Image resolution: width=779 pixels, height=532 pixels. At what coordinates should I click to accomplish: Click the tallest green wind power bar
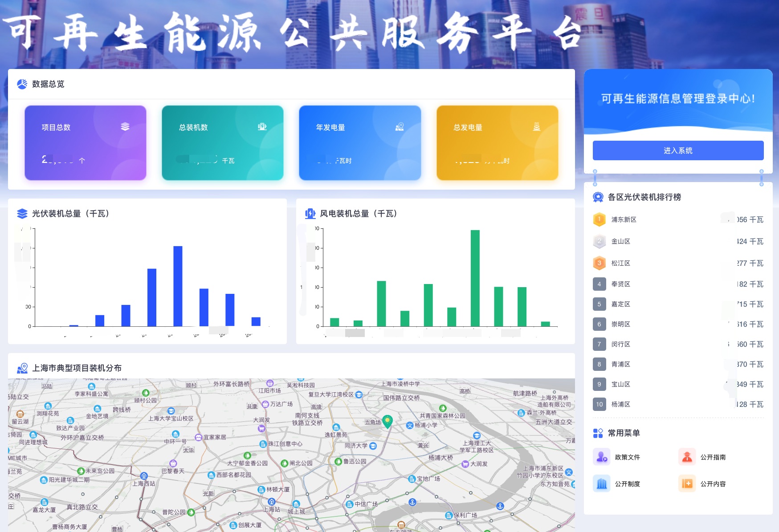[x=475, y=278]
